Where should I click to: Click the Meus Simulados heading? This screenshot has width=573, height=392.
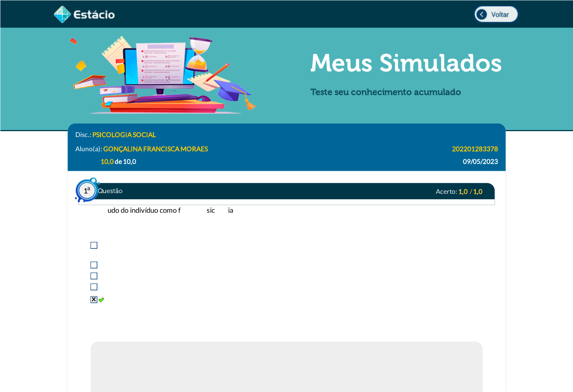406,63
